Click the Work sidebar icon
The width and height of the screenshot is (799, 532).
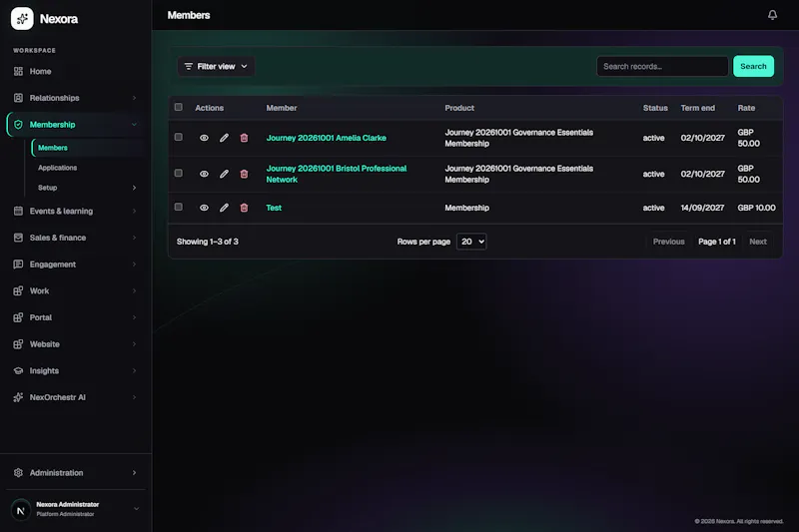(18, 290)
